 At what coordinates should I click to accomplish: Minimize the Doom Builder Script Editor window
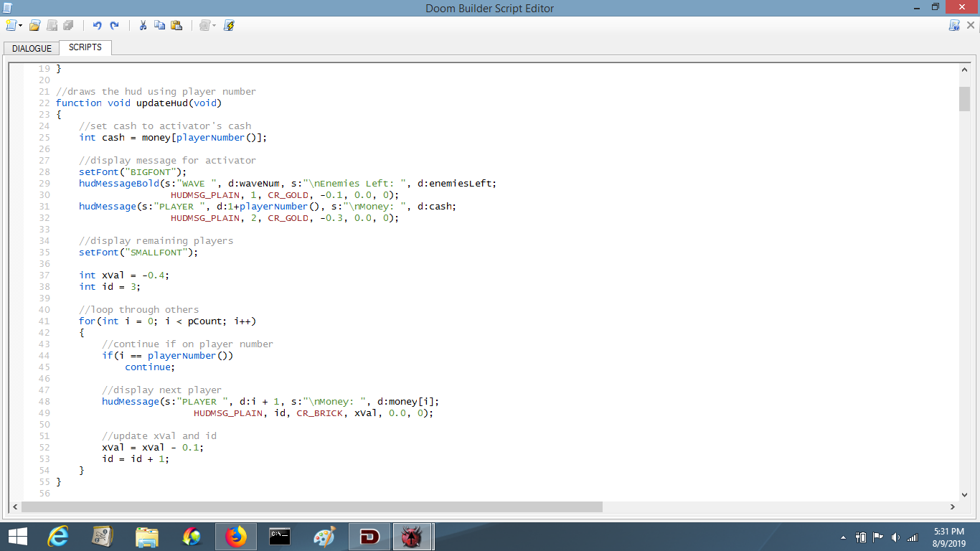(x=916, y=7)
